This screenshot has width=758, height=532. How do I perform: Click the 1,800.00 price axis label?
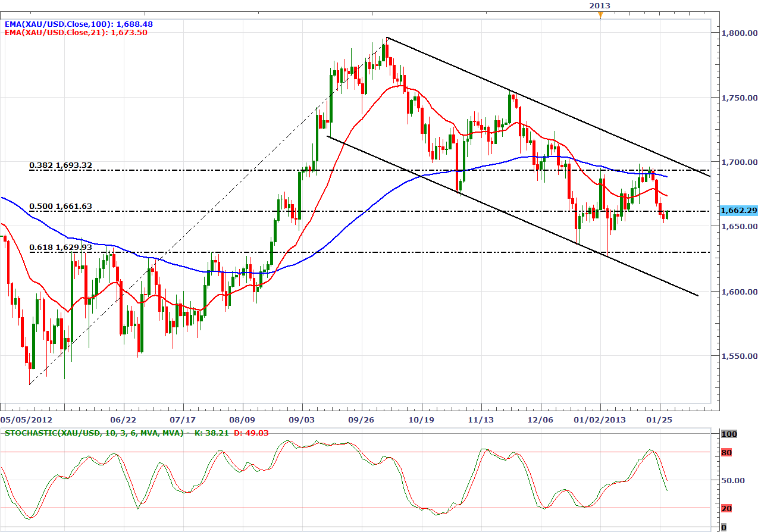pyautogui.click(x=739, y=33)
